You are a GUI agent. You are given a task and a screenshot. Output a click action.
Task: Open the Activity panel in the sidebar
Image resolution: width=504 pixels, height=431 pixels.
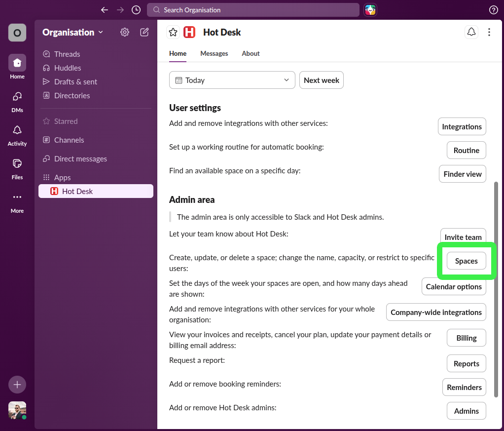tap(17, 133)
